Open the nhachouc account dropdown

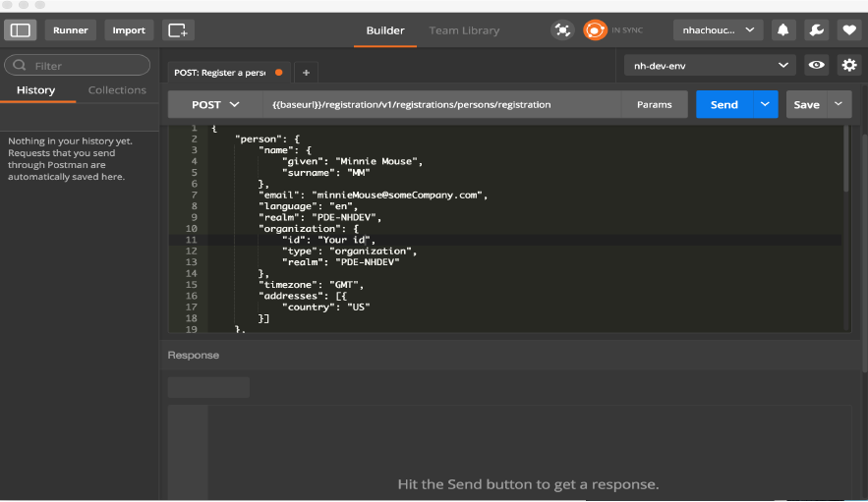[x=718, y=30]
